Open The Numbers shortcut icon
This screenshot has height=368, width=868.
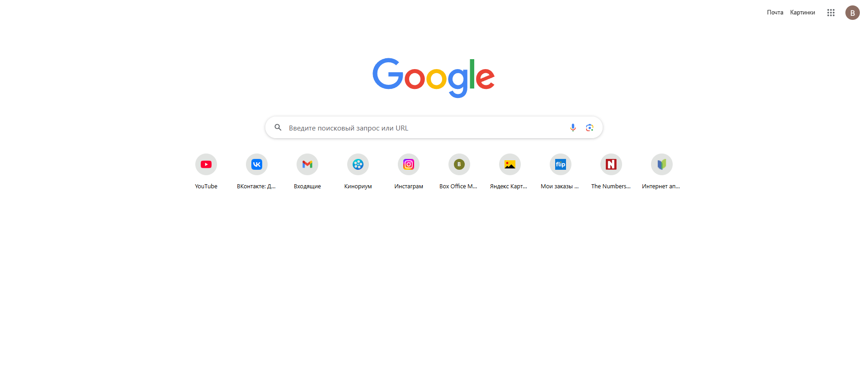point(611,164)
